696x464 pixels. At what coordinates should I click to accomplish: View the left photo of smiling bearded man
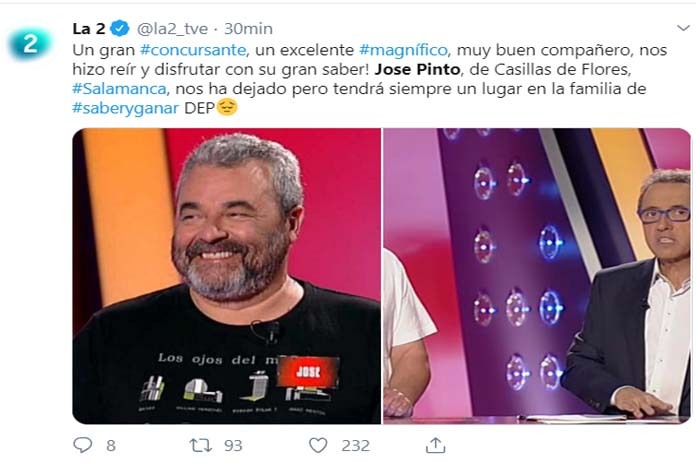click(227, 276)
